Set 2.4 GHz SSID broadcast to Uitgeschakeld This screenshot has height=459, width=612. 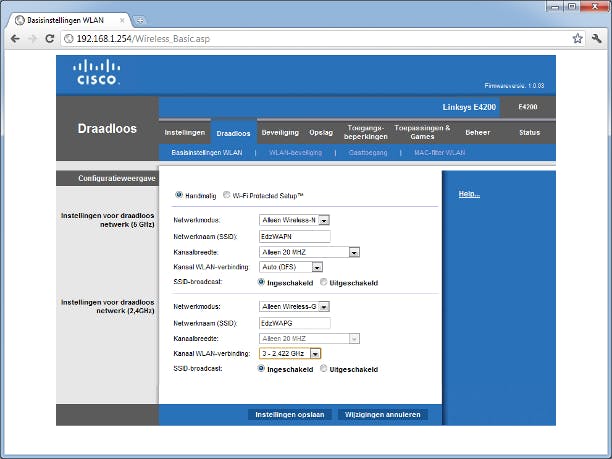pos(324,368)
